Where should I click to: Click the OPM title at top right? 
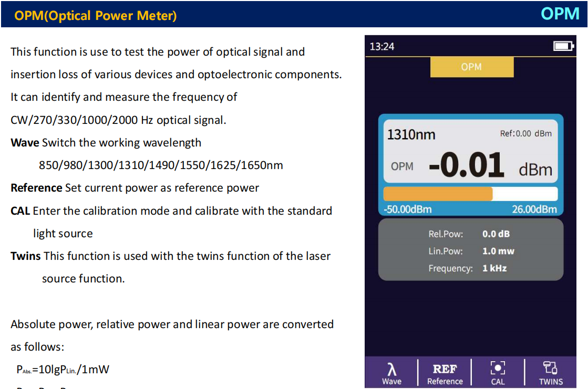click(560, 14)
